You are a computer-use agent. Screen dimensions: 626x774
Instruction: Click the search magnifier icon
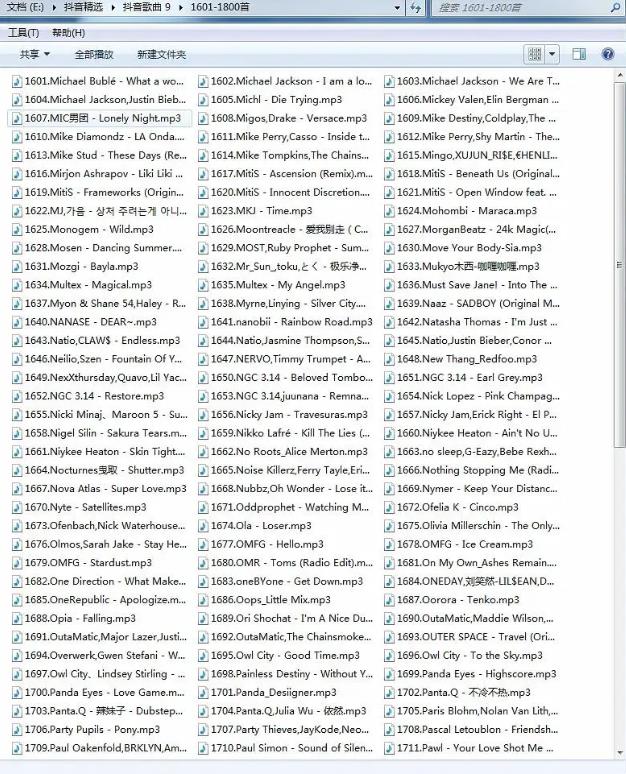coord(615,8)
